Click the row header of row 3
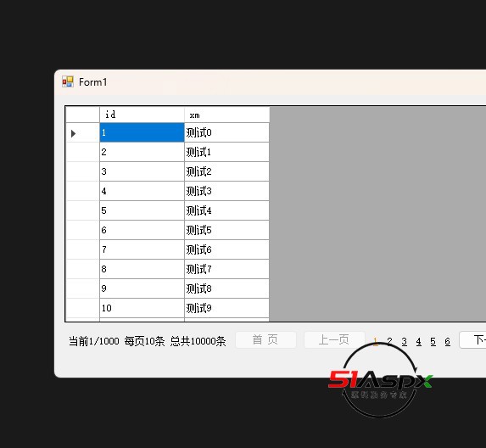 pyautogui.click(x=82, y=171)
